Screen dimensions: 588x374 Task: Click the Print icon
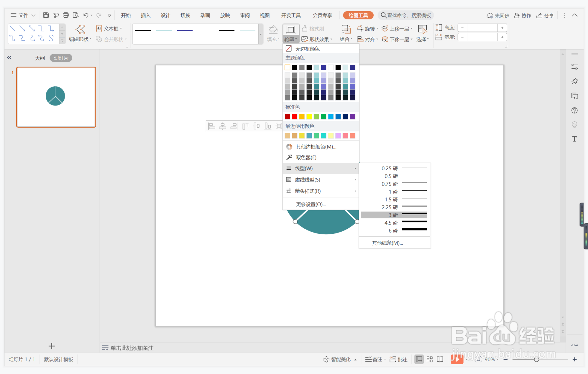tap(66, 15)
